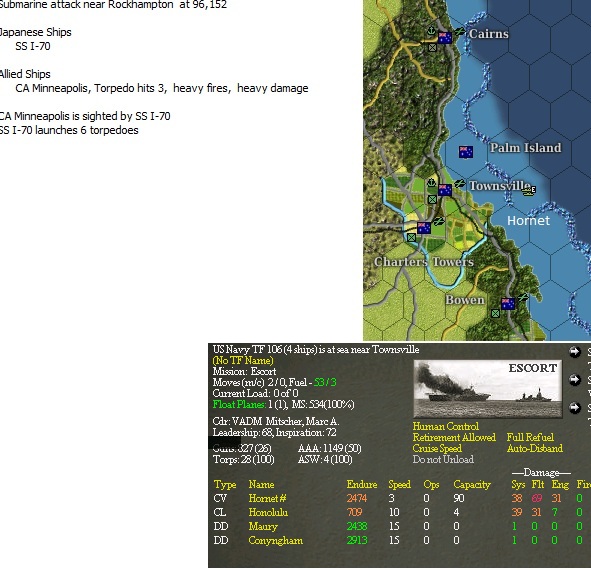Click Hornet's endurance value 2474
Screen dimensions: 591x570
point(357,498)
